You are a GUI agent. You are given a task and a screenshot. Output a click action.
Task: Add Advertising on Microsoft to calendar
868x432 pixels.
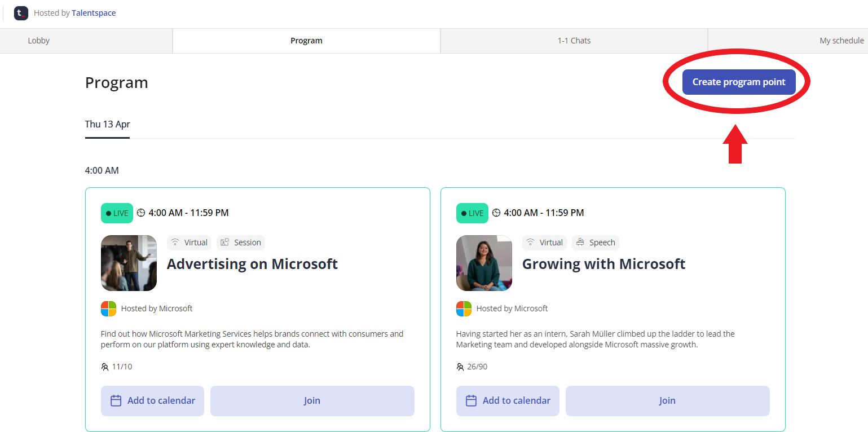click(x=152, y=401)
